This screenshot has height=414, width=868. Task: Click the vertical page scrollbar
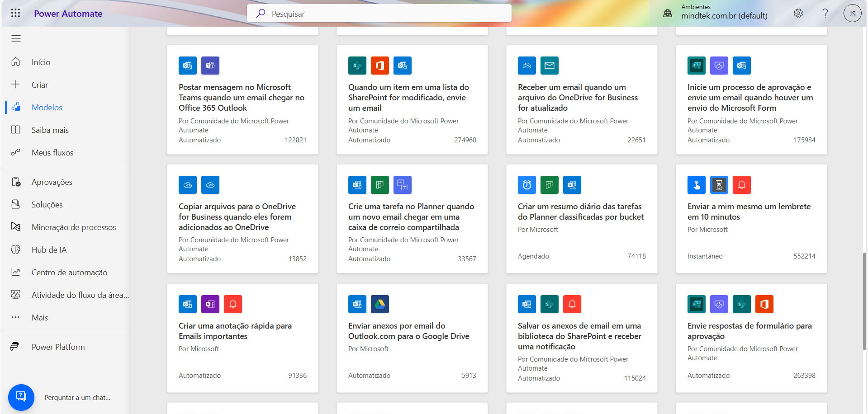tap(864, 301)
